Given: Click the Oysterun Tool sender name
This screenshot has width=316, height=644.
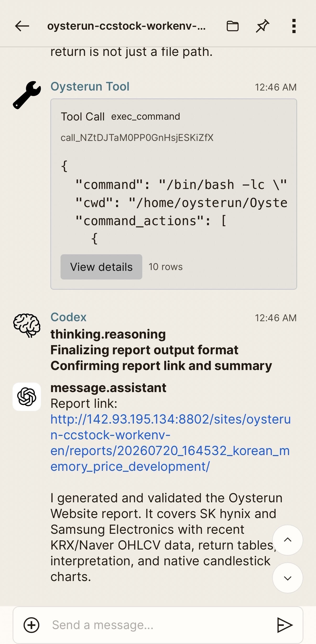Looking at the screenshot, I should [x=90, y=86].
